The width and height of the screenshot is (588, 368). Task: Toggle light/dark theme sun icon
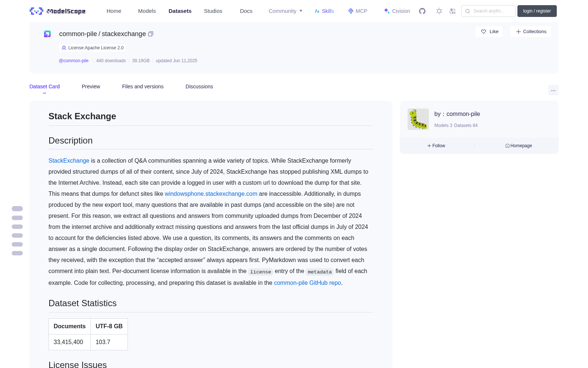(x=439, y=11)
